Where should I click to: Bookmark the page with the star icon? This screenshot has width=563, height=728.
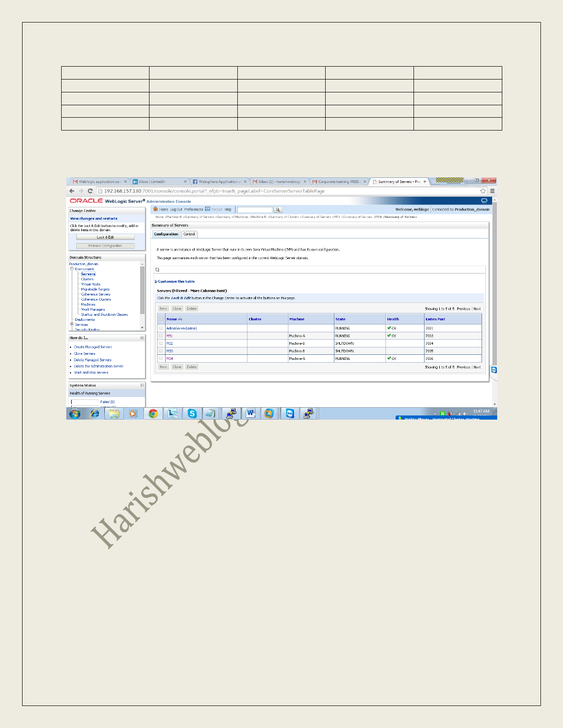(x=483, y=191)
